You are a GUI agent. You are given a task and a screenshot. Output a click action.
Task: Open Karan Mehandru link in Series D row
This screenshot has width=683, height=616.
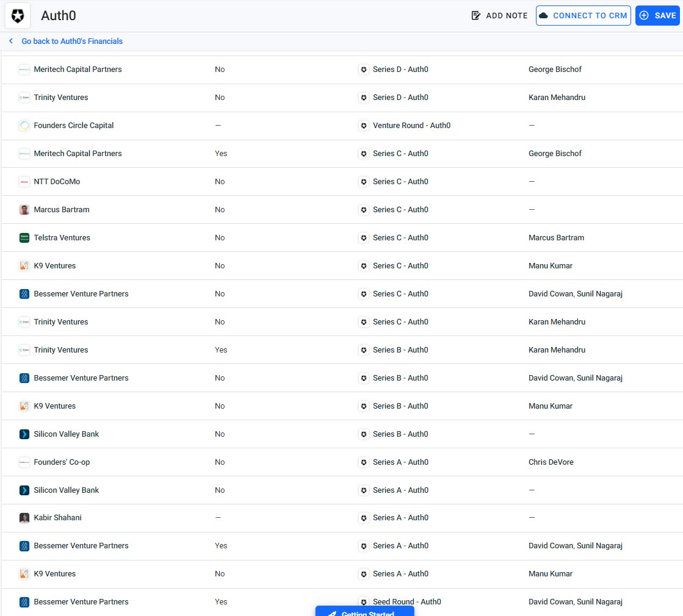[557, 98]
